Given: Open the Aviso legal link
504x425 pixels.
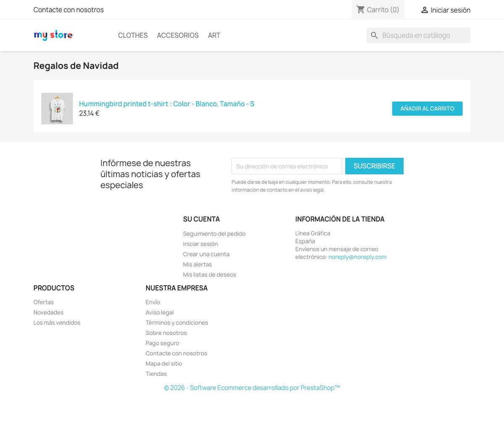Looking at the screenshot, I should coord(160,313).
